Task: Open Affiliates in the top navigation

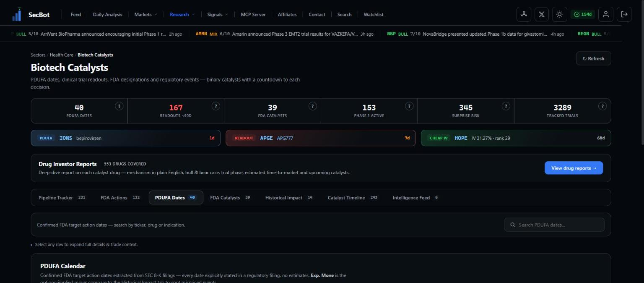Action: click(287, 14)
